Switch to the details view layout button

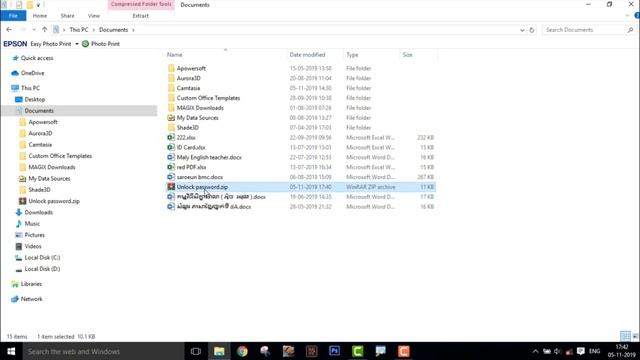tap(625, 336)
